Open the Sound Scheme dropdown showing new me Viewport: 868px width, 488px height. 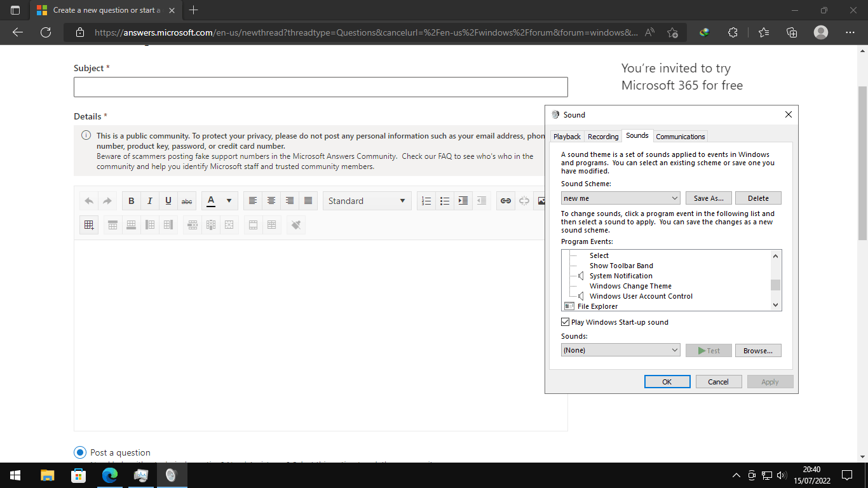pyautogui.click(x=620, y=198)
